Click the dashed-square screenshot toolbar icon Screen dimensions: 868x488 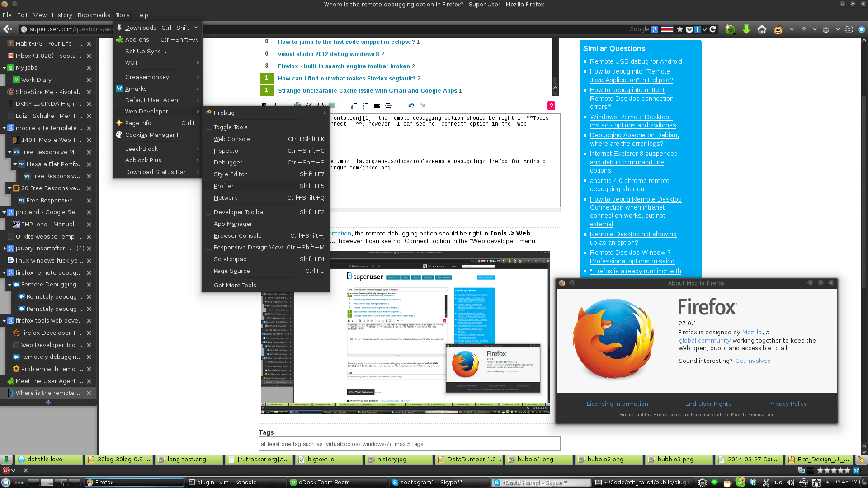[849, 29]
